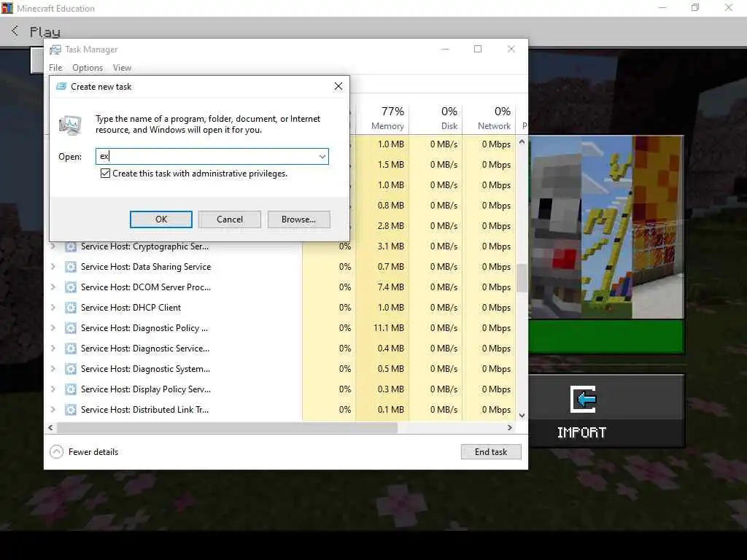Click the Minecraft Education app icon

[7, 8]
